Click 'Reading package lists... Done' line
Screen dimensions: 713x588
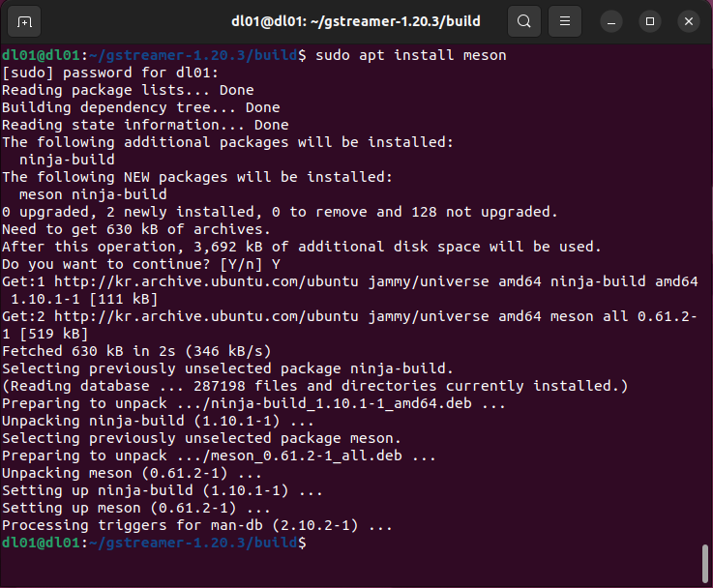128,90
